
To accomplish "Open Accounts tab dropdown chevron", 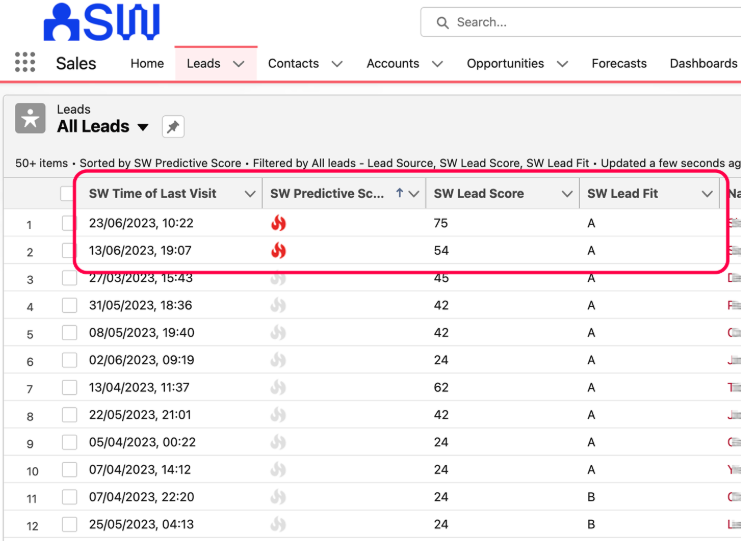I will [438, 64].
